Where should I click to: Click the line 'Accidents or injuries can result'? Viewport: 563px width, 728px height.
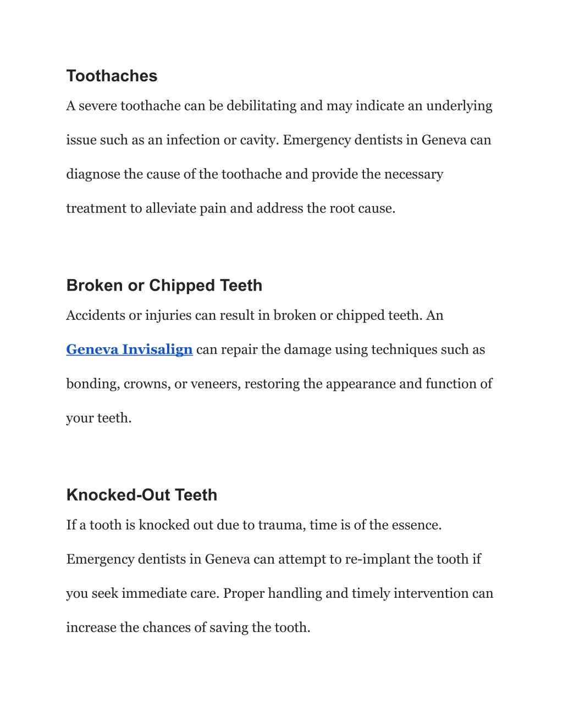pyautogui.click(x=255, y=315)
